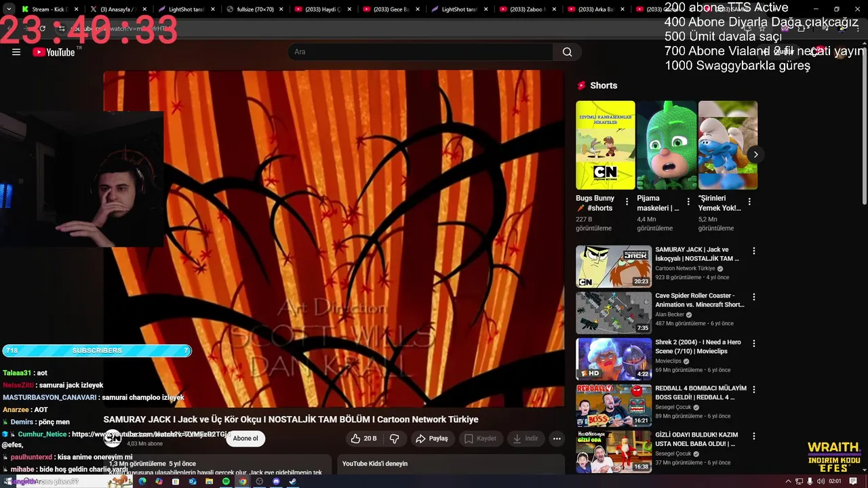This screenshot has height=488, width=868.
Task: Open REDBALL 4 BOMBACI MÜLAYİM video title
Action: point(701,392)
